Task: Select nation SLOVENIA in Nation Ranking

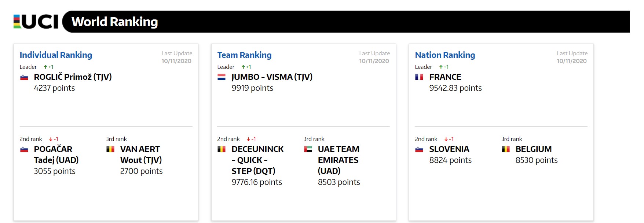Action: pyautogui.click(x=449, y=149)
